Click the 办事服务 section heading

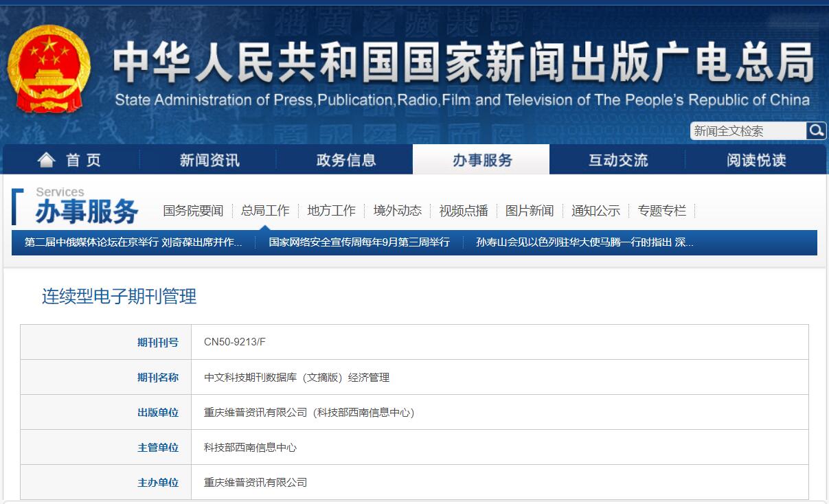click(x=87, y=212)
